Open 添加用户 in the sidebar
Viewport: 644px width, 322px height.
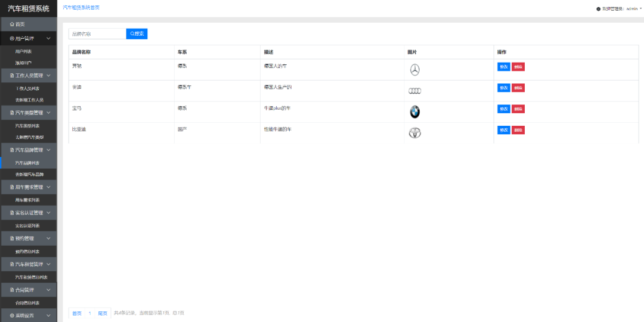click(x=23, y=63)
